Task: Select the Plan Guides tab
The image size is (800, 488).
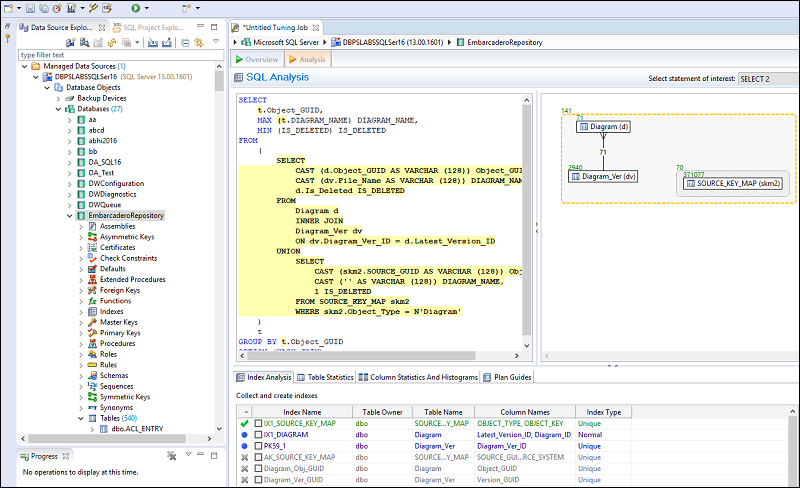Action: (x=507, y=377)
